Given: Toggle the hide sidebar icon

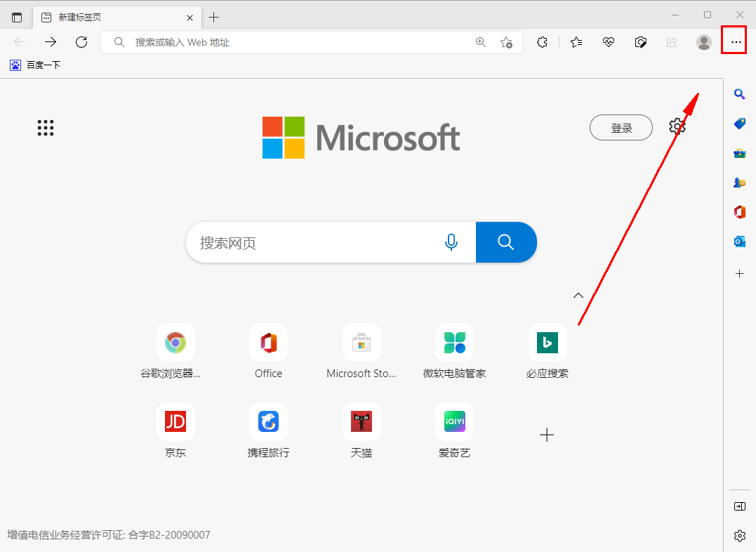Looking at the screenshot, I should coord(739,506).
